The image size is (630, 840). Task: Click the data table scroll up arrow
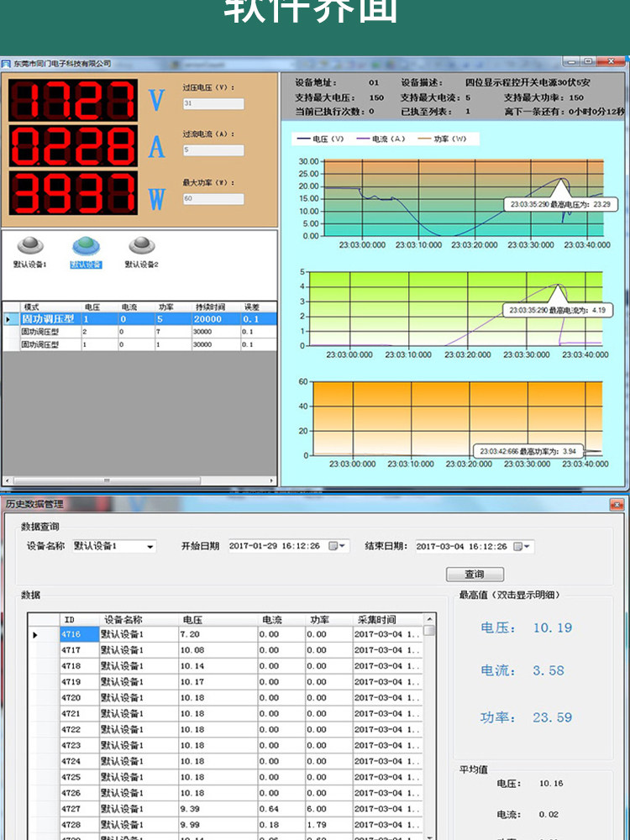[429, 619]
